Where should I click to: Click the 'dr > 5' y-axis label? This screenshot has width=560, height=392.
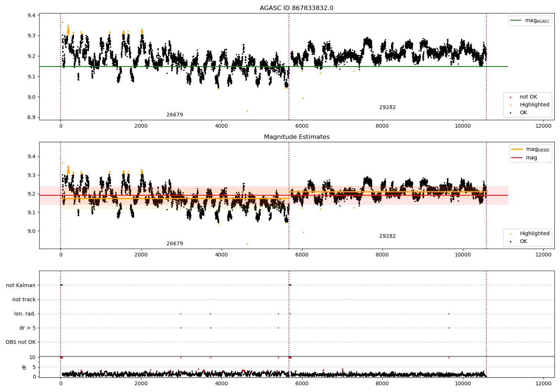pos(28,328)
